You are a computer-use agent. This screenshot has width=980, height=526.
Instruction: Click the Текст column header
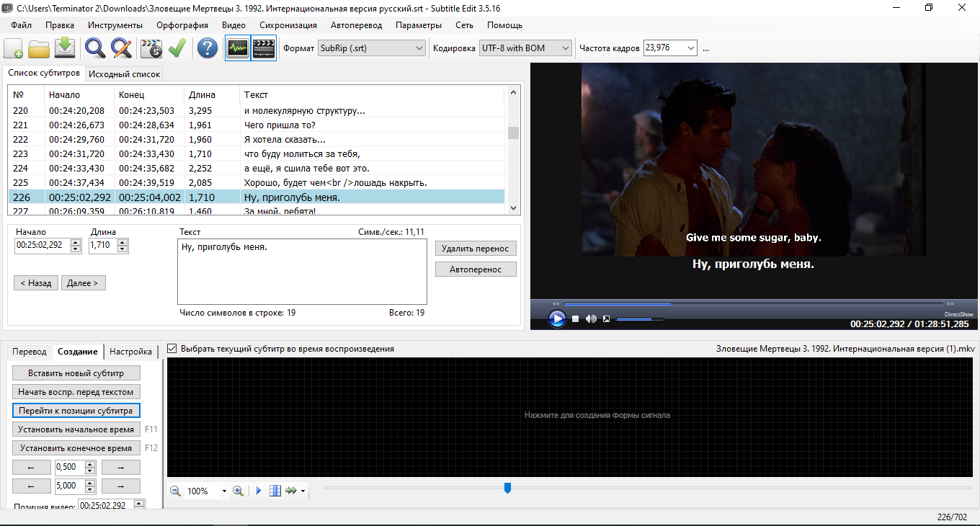pos(373,94)
